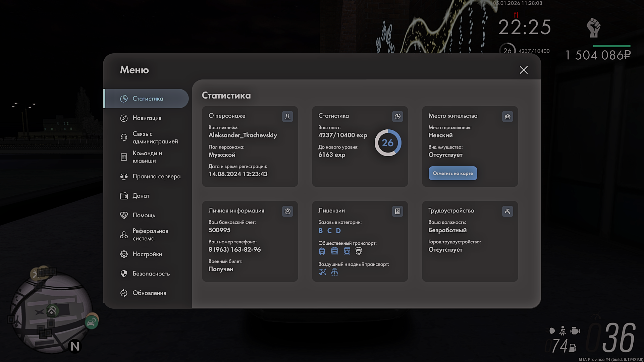Viewport: 644px width, 362px height.
Task: Go to Правила сервера section
Action: pyautogui.click(x=156, y=176)
